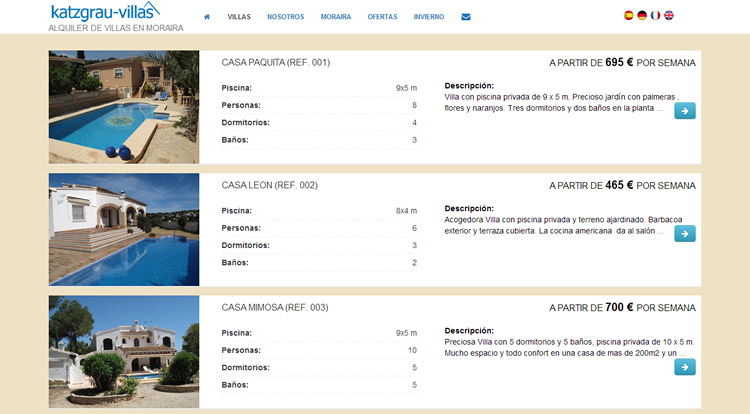Click 'Alquiler de villas en Moraira' tagline

pos(116,28)
